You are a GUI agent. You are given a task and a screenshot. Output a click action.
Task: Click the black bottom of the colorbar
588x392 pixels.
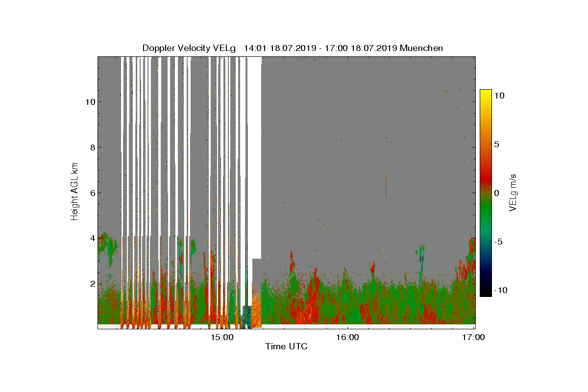click(x=486, y=292)
